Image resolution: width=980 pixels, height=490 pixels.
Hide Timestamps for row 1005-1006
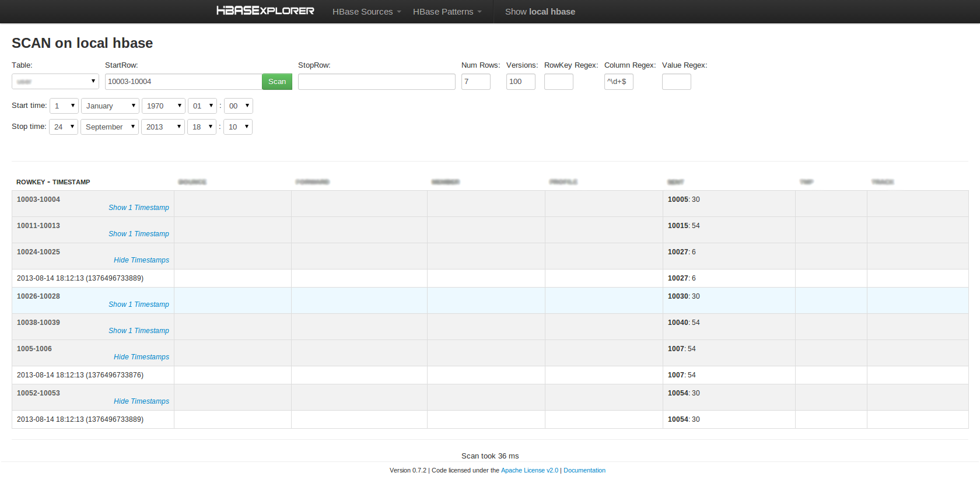tap(141, 357)
